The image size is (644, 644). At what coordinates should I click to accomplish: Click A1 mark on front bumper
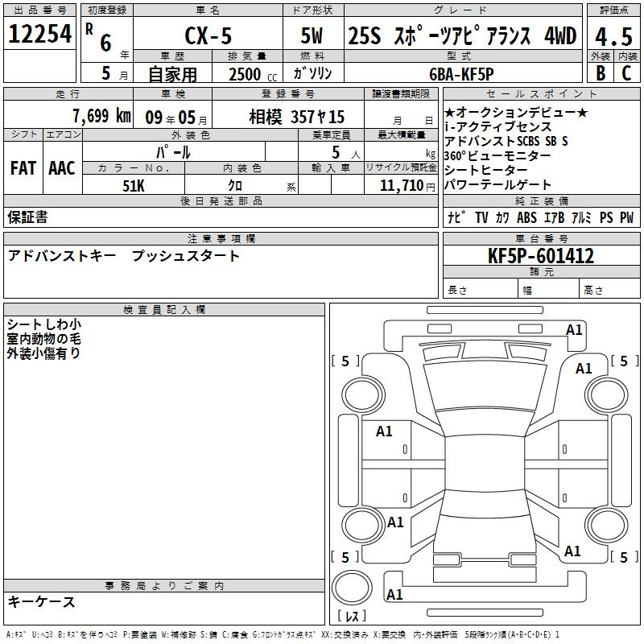tap(574, 330)
